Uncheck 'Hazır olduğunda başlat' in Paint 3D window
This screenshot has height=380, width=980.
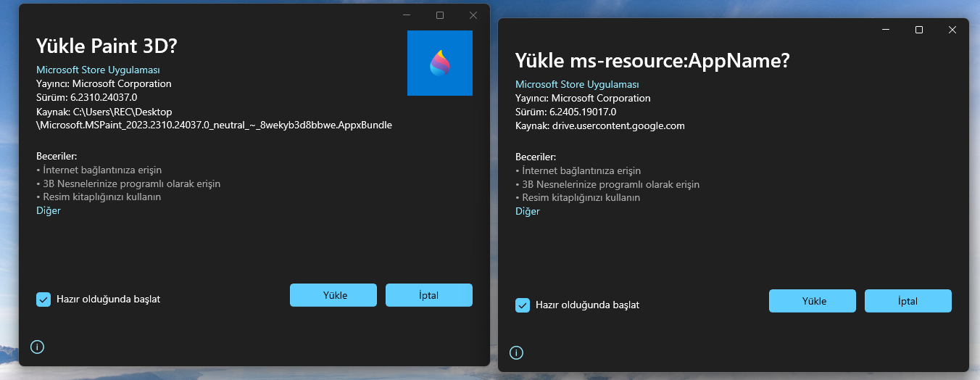43,299
